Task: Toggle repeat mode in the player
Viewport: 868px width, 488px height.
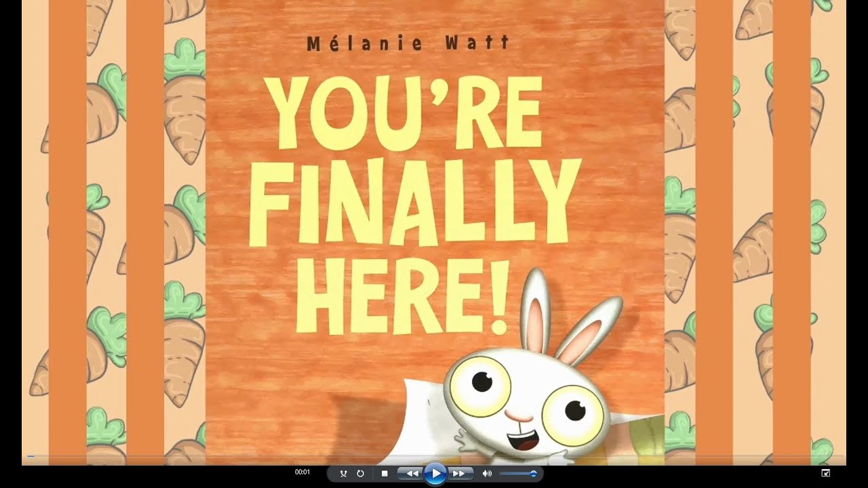Action: (361, 473)
